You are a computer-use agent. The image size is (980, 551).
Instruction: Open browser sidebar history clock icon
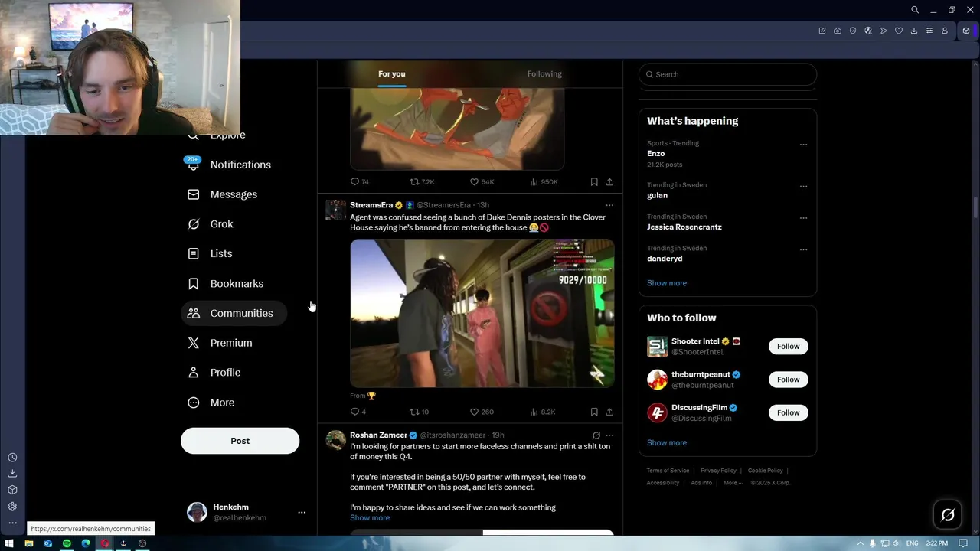tap(12, 458)
